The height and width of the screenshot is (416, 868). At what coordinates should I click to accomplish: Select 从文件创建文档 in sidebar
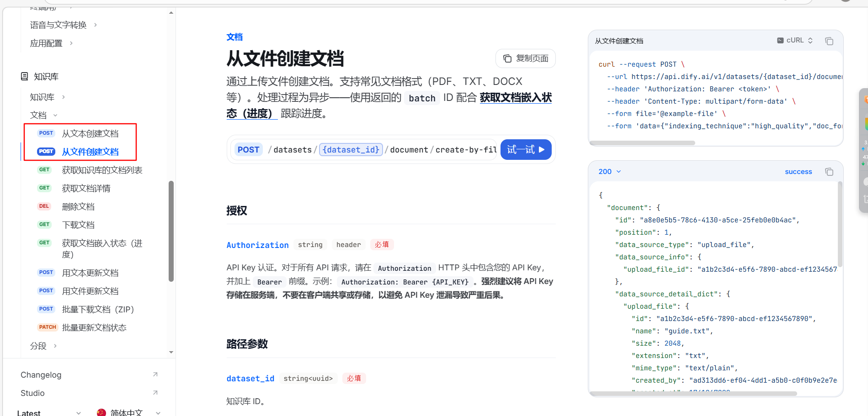(90, 152)
